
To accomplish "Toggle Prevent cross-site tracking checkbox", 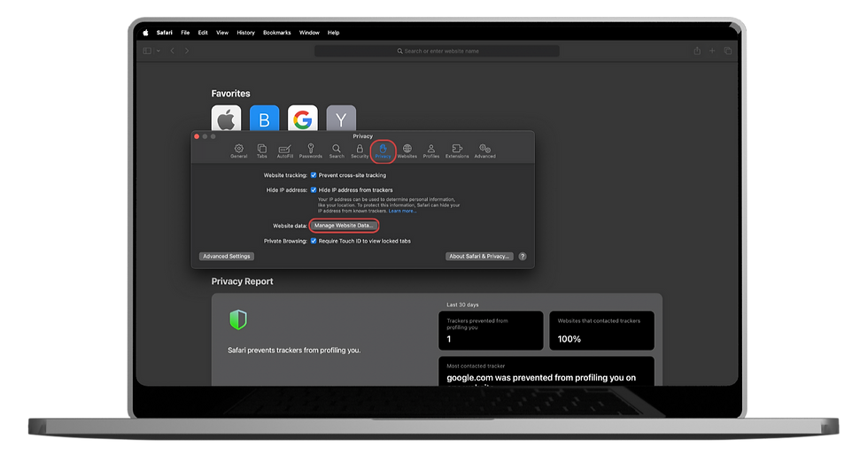I will pyautogui.click(x=314, y=175).
